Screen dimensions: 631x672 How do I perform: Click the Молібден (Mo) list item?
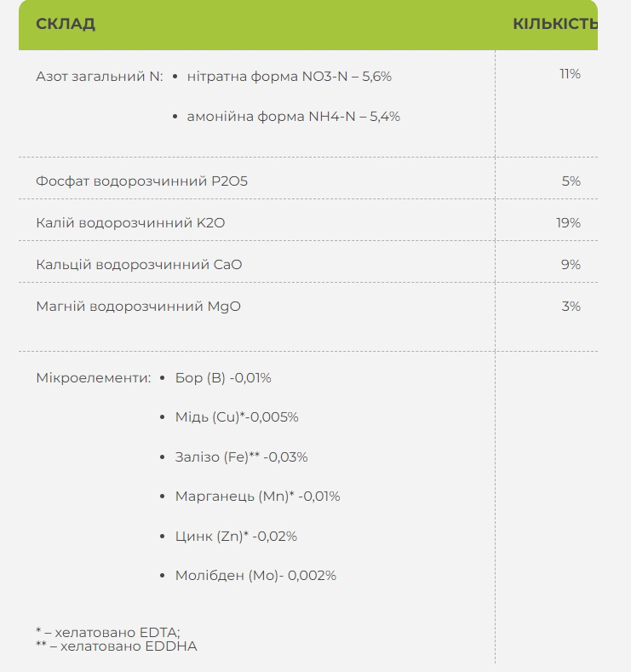pyautogui.click(x=255, y=576)
